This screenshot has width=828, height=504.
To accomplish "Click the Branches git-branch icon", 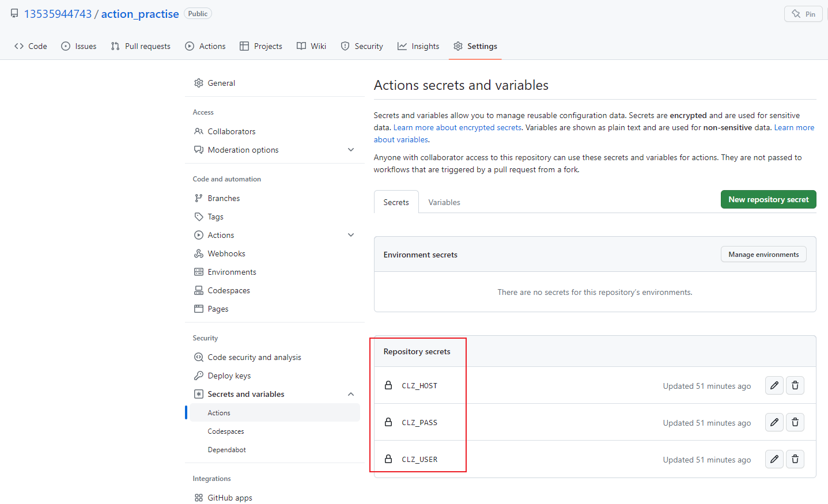I will pos(199,198).
